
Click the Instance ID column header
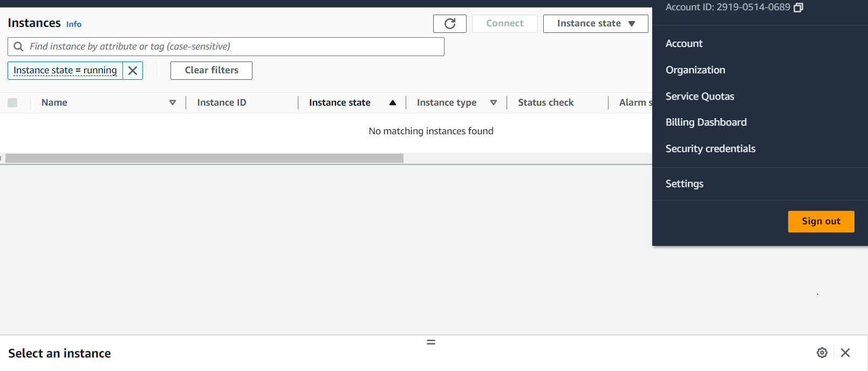pyautogui.click(x=222, y=102)
